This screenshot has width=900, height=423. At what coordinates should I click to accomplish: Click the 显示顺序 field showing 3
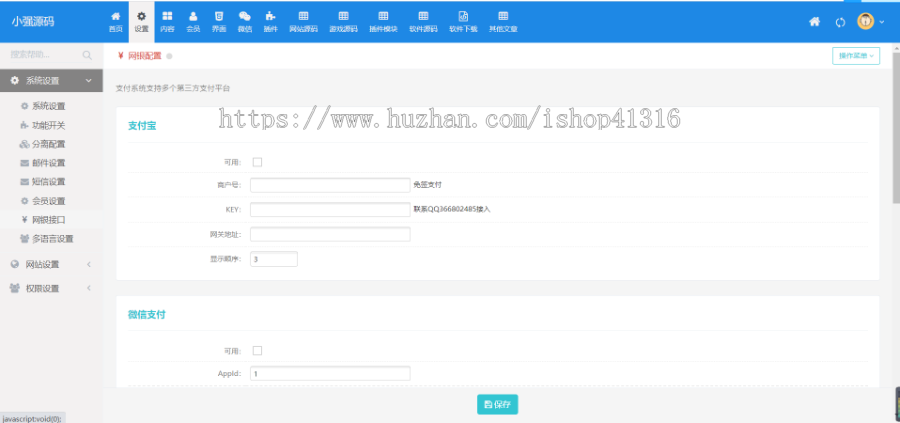click(x=274, y=259)
